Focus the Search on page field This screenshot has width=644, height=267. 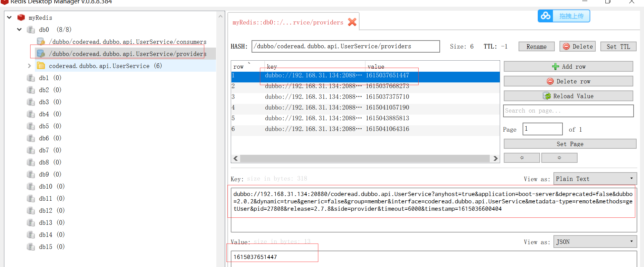(569, 111)
